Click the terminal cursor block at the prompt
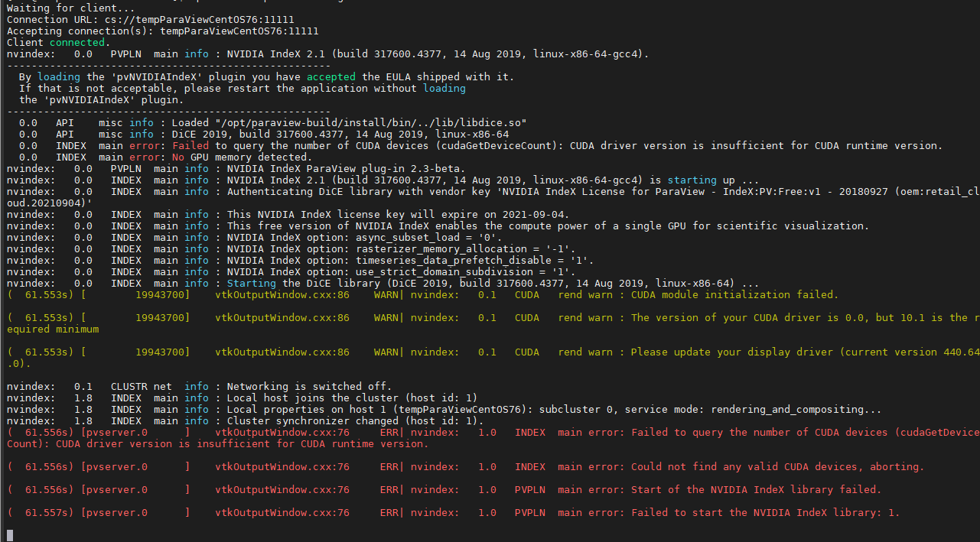980x542 pixels. [10, 534]
